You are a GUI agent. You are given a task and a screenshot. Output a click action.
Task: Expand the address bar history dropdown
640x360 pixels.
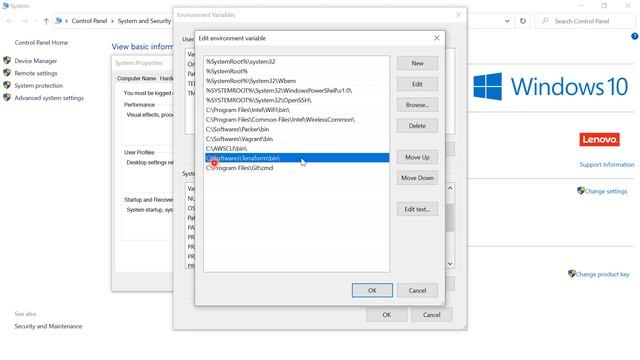click(x=507, y=21)
